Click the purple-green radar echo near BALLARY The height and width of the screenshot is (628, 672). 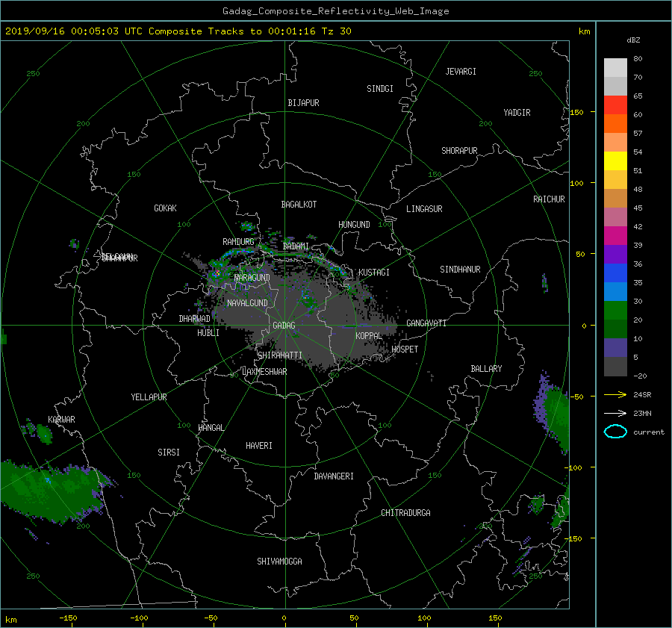point(553,411)
